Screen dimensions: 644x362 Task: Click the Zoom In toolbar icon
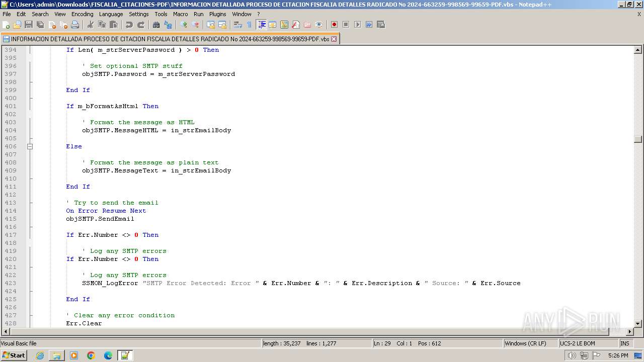(x=184, y=25)
